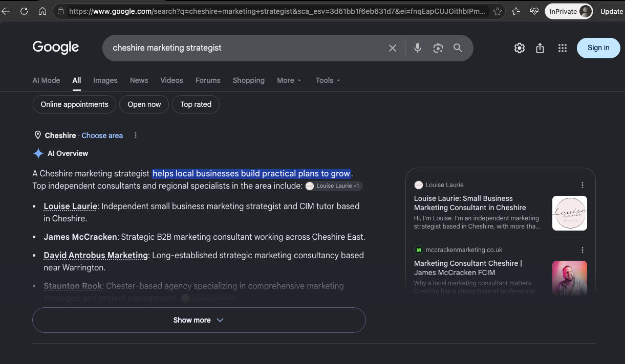625x364 pixels.
Task: Switch to Images tab
Action: [105, 80]
